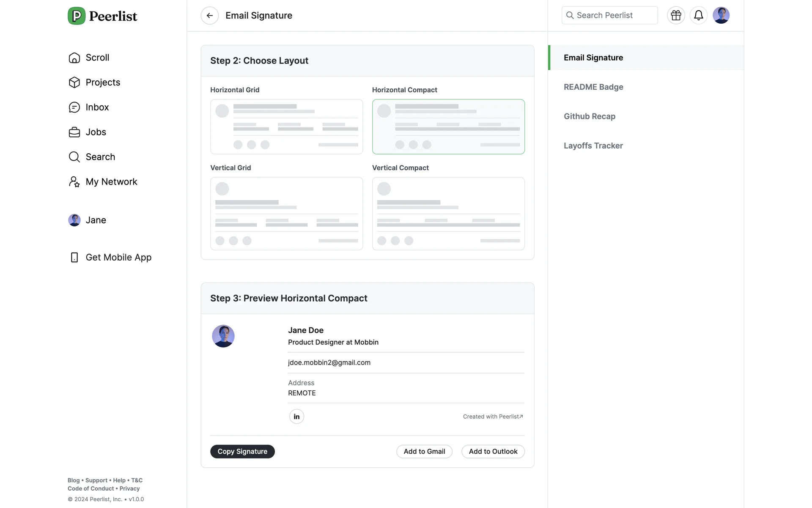Open profile avatar menu at top right

click(721, 16)
